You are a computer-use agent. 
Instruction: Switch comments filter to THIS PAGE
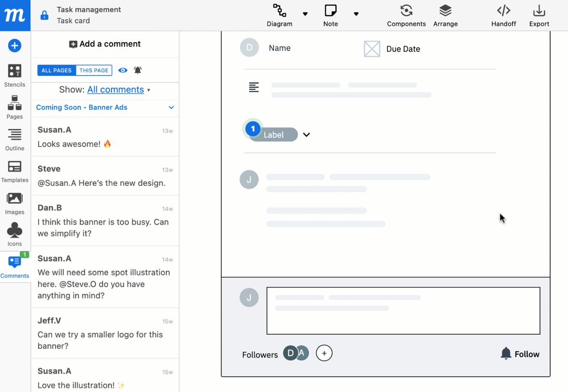coord(94,70)
